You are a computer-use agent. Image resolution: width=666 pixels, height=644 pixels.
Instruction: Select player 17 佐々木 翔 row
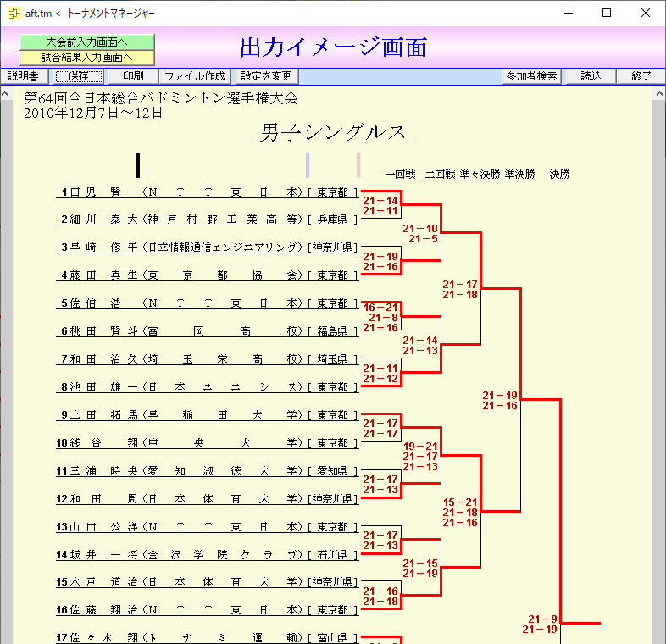[208, 637]
